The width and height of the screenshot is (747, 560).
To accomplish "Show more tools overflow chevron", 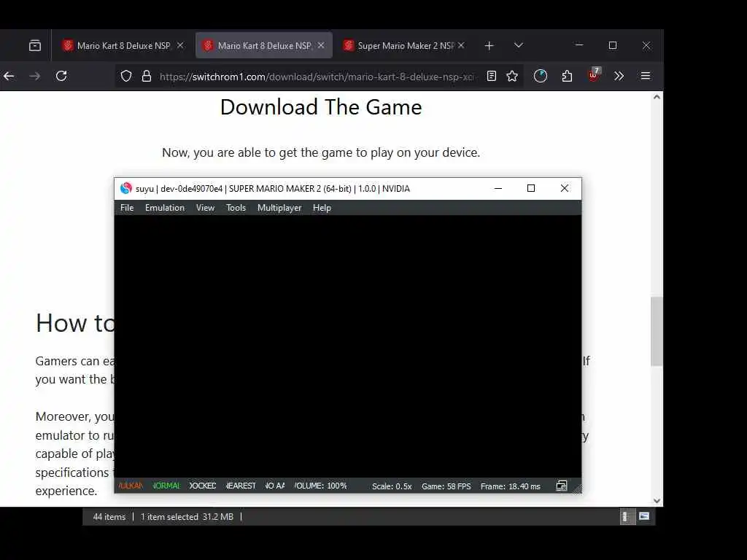I will [619, 76].
